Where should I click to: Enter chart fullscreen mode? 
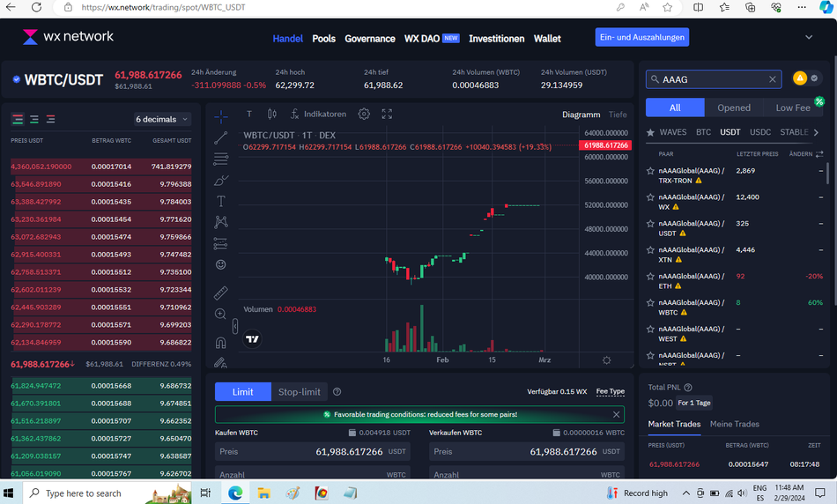(387, 114)
